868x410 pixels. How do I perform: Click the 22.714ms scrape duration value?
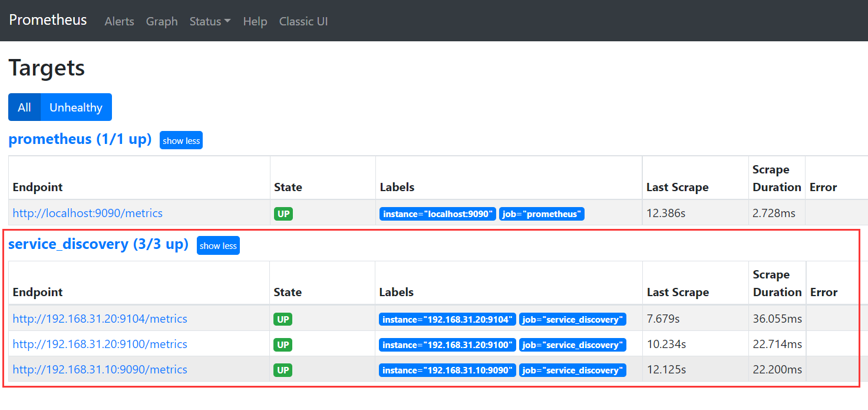(777, 345)
